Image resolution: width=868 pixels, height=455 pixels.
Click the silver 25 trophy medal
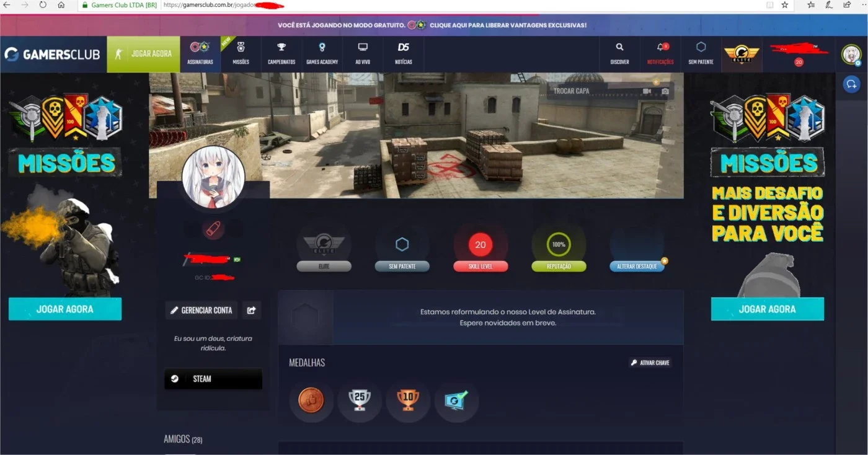(360, 400)
